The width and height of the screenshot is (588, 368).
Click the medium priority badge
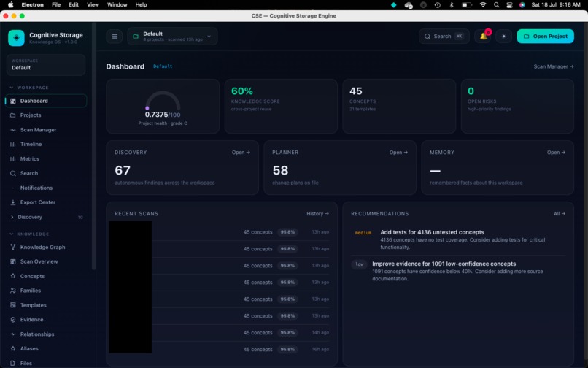pyautogui.click(x=363, y=233)
